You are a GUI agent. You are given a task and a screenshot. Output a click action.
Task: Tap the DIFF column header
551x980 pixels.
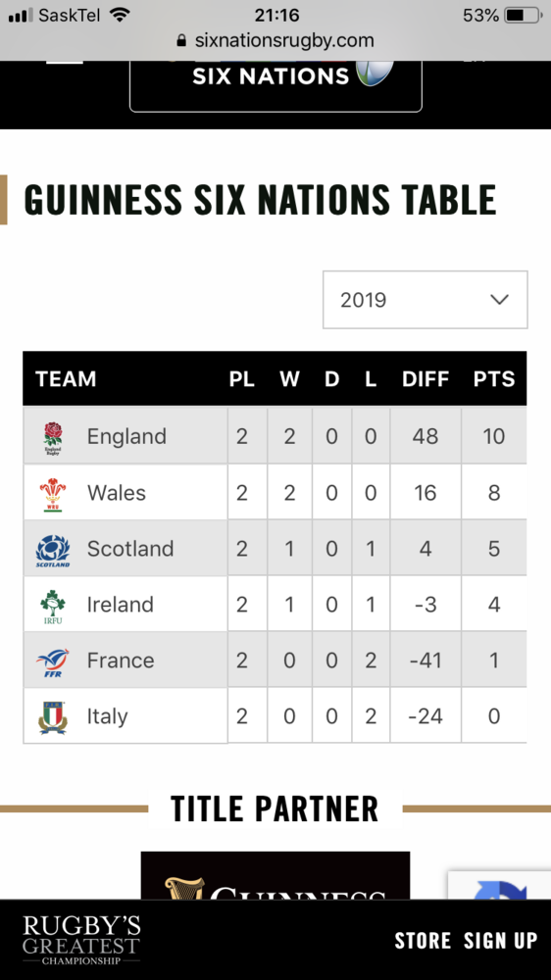[426, 378]
